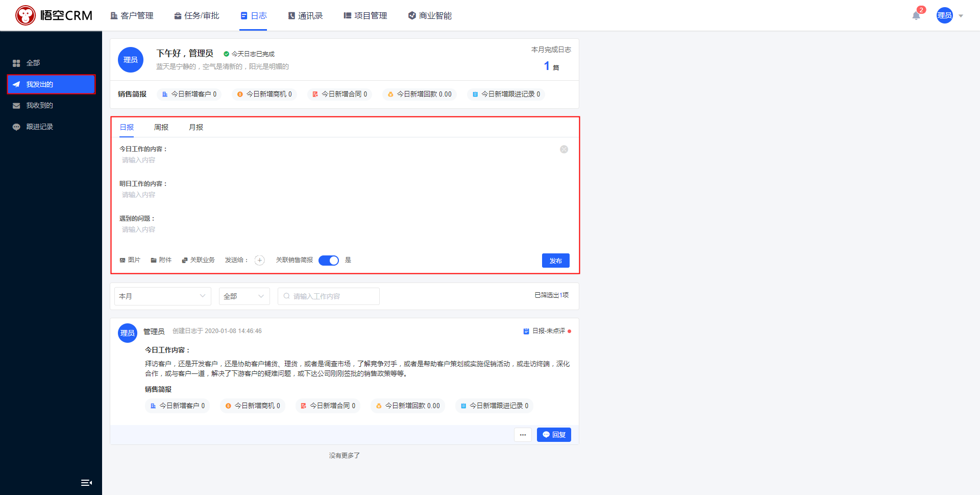Image resolution: width=980 pixels, height=495 pixels.
Task: Click the 悟空CRM monkey logo
Action: (54, 15)
